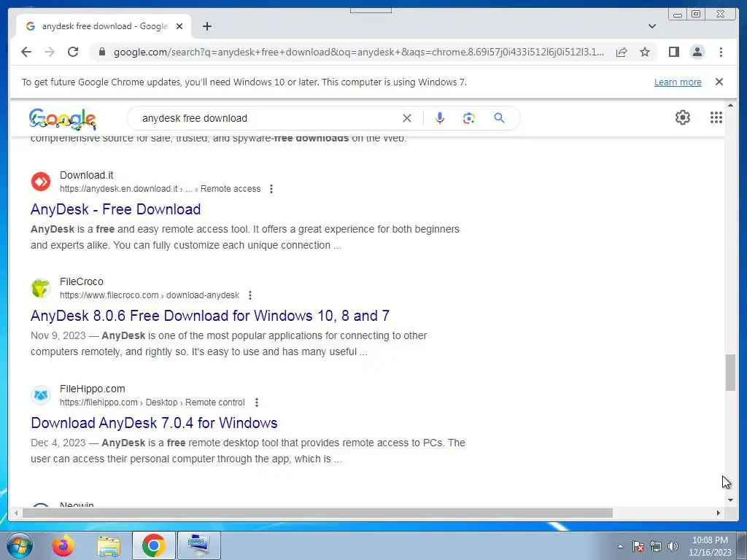
Task: Share this page using the share icon
Action: click(x=622, y=52)
